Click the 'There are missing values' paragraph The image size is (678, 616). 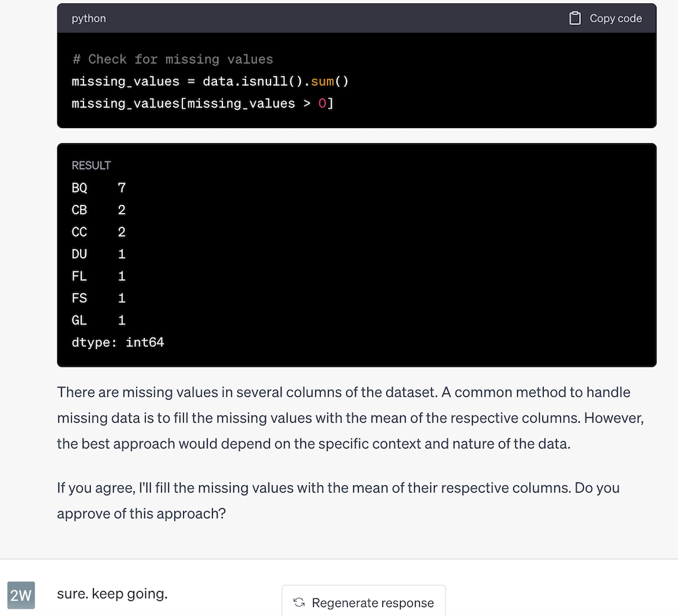point(351,418)
